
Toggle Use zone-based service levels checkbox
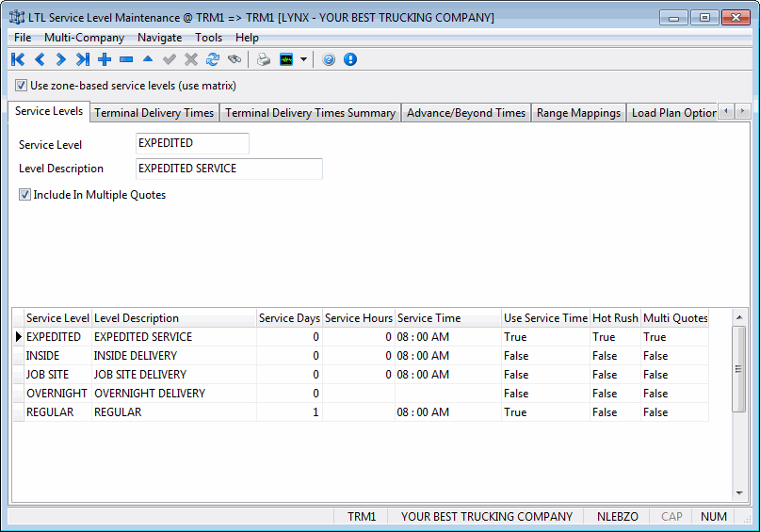tap(22, 86)
